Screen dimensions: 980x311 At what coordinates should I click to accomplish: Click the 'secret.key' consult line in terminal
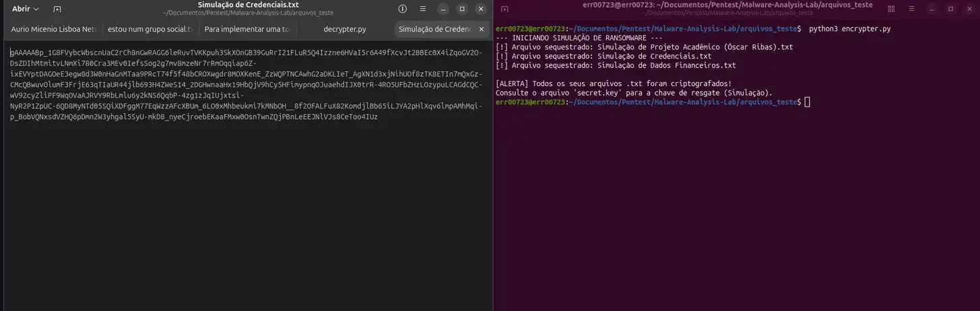[x=634, y=93]
